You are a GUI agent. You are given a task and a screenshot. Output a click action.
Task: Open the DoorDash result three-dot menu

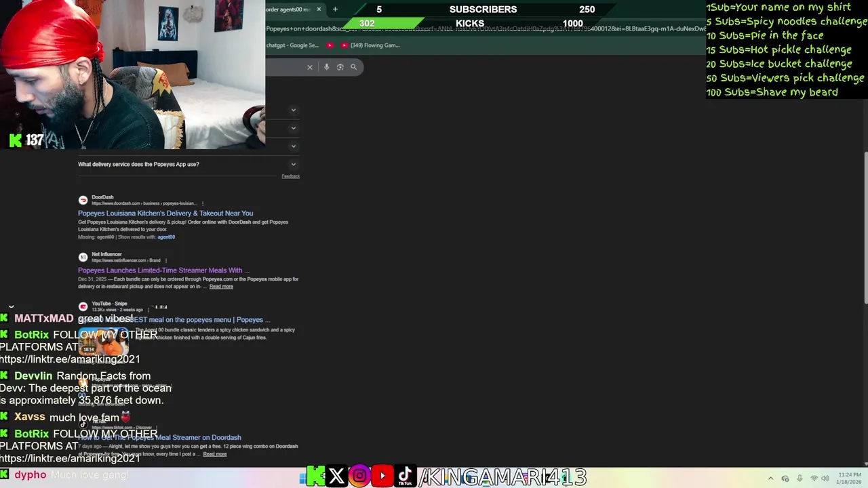click(202, 203)
